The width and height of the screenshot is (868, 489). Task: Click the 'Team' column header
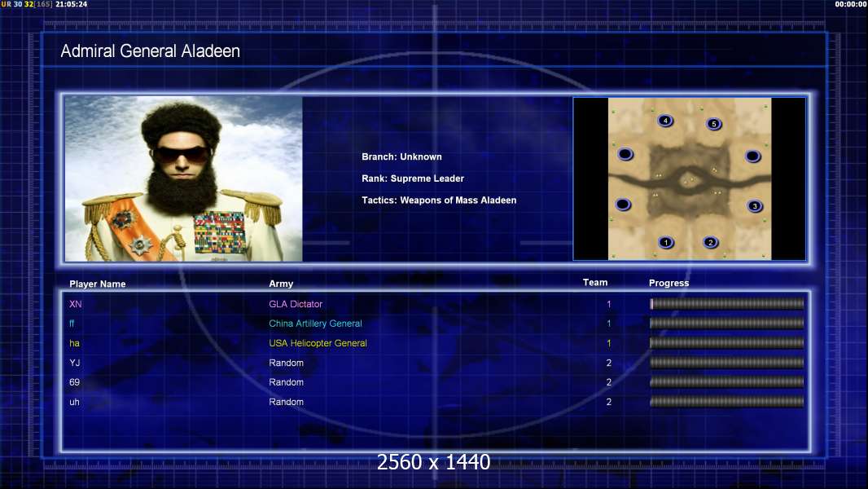coord(595,283)
